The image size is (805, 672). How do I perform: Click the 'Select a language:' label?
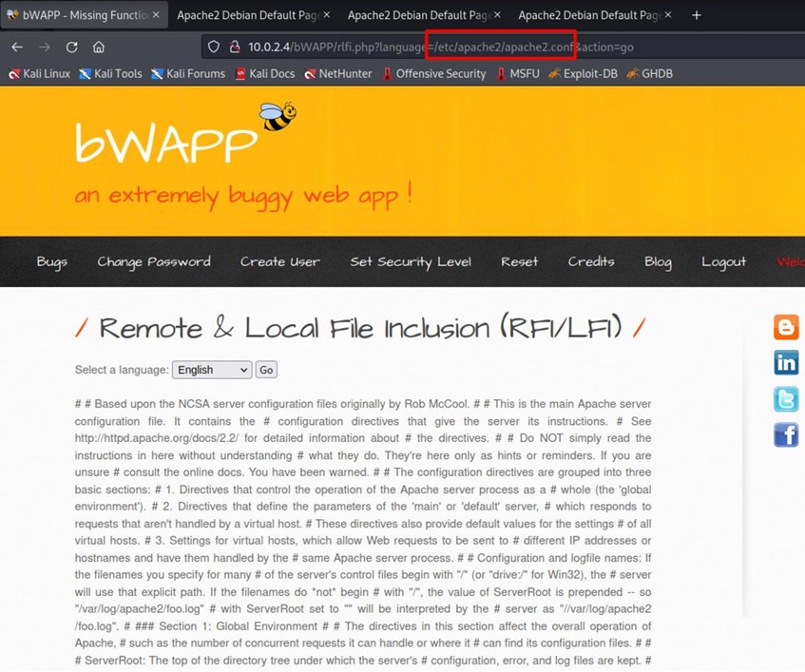pyautogui.click(x=122, y=370)
